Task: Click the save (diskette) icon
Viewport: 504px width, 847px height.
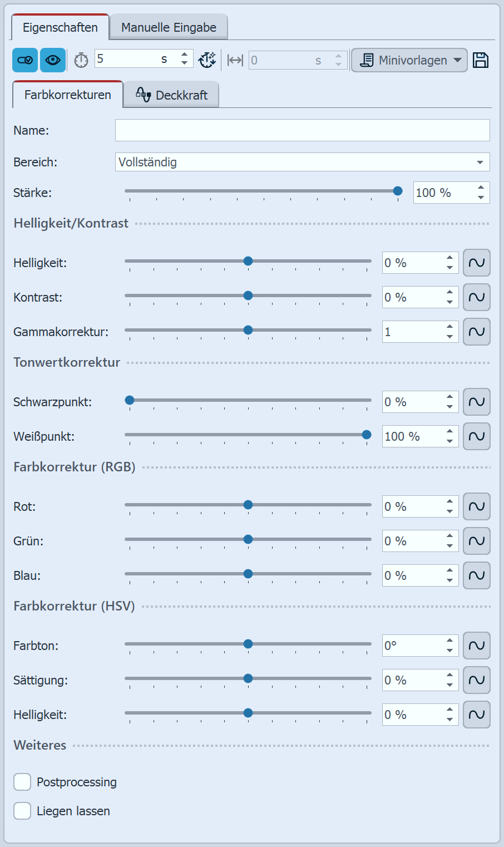Action: 480,59
